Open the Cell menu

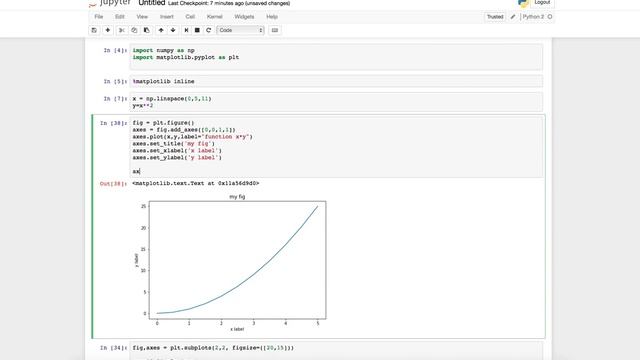tap(190, 17)
